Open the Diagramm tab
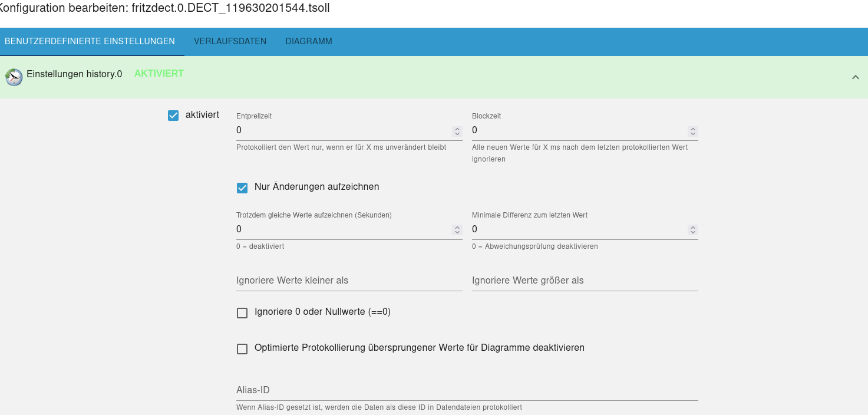Viewport: 868px width, 418px height. tap(309, 41)
